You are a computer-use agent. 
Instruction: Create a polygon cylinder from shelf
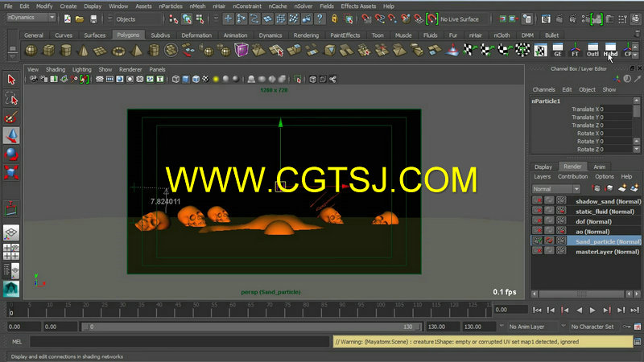(x=66, y=51)
